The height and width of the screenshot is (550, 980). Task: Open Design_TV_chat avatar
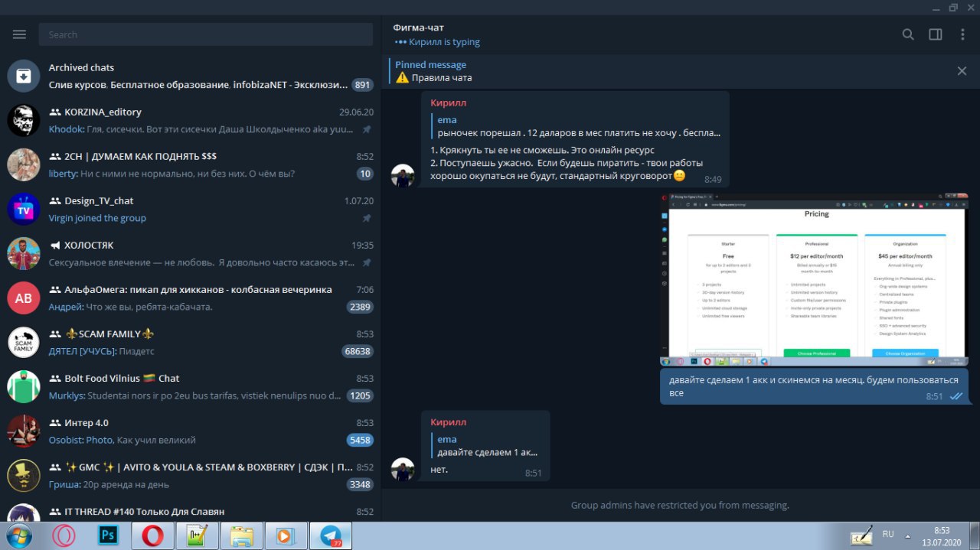click(24, 209)
